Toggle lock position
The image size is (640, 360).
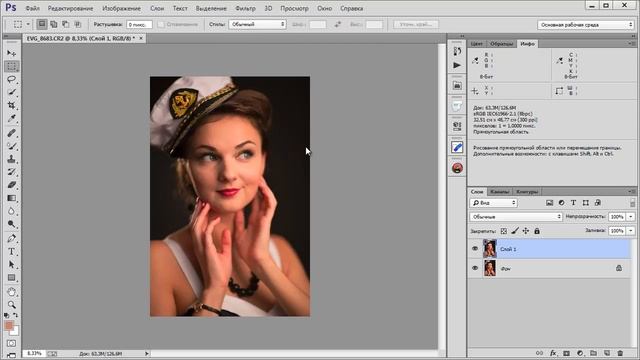coord(526,231)
